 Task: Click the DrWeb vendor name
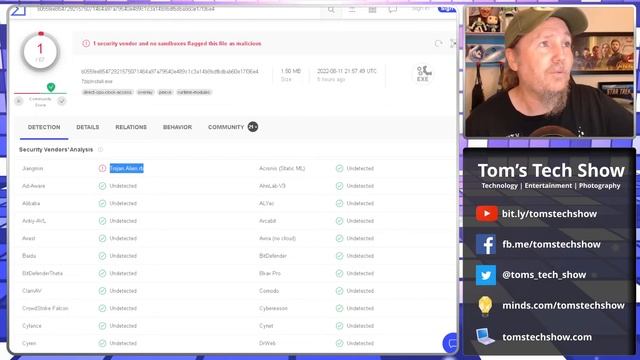(267, 343)
